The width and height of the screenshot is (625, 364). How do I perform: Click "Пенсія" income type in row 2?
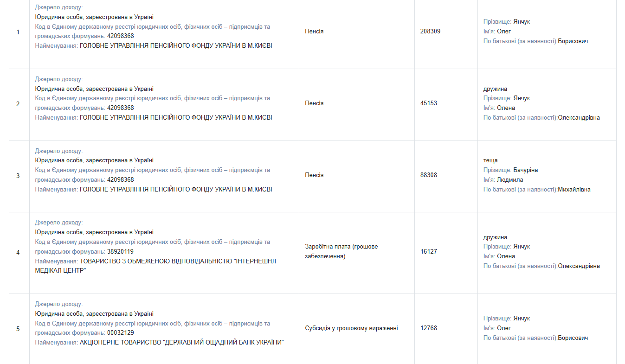[314, 103]
